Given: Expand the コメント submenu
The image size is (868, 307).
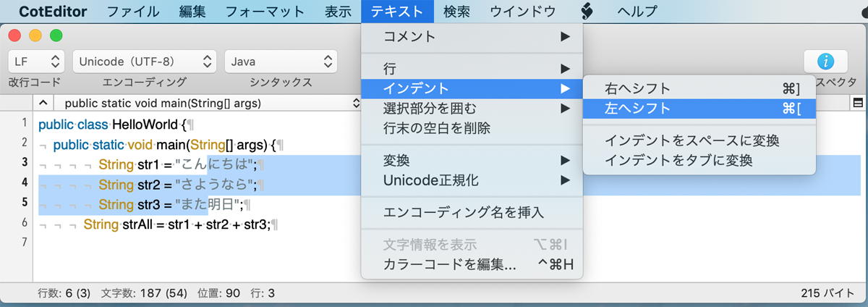Looking at the screenshot, I should [x=472, y=36].
